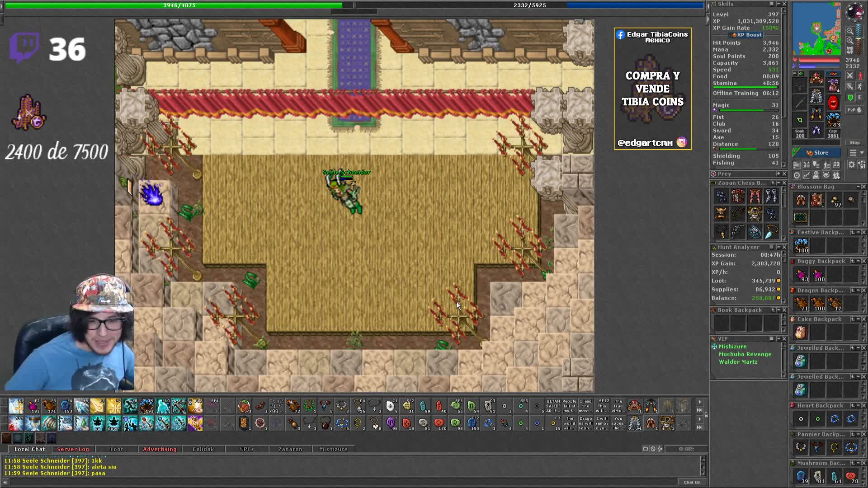The height and width of the screenshot is (488, 868).
Task: Collapse the Hunt Analyser panel
Action: click(778, 247)
